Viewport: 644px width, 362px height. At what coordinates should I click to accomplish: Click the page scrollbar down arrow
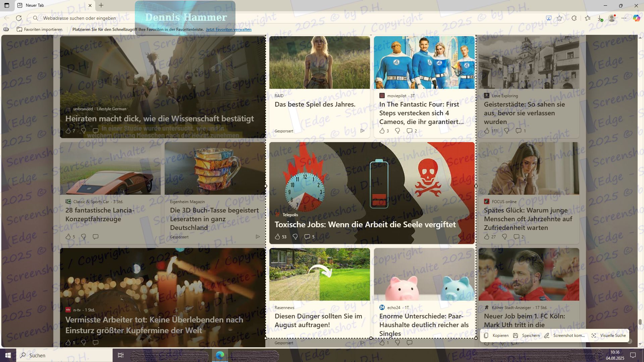tap(640, 344)
